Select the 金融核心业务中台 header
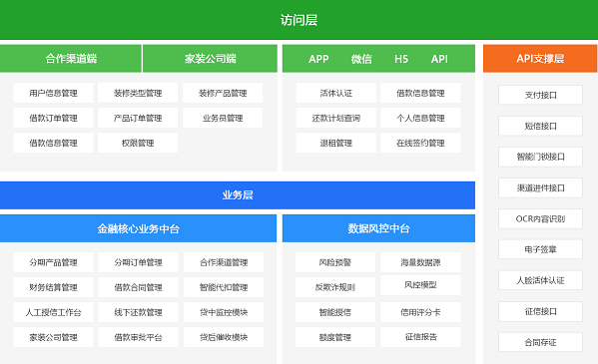This screenshot has width=598, height=364. 138,228
